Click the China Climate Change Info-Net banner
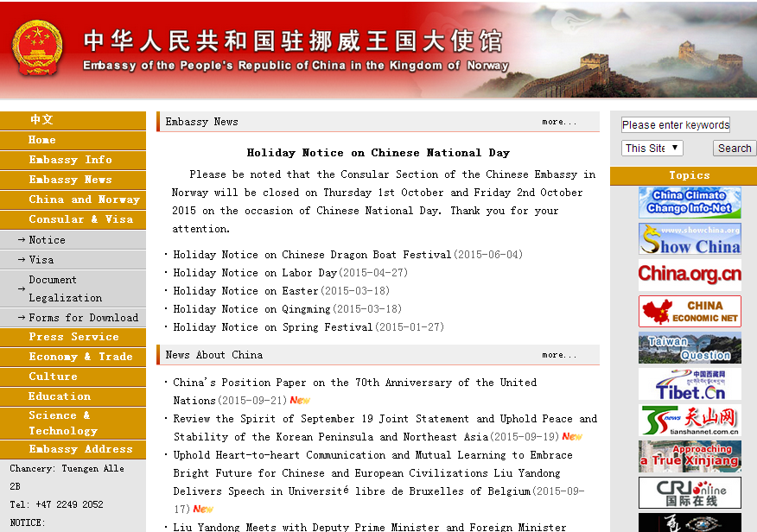This screenshot has height=532, width=757. (689, 202)
